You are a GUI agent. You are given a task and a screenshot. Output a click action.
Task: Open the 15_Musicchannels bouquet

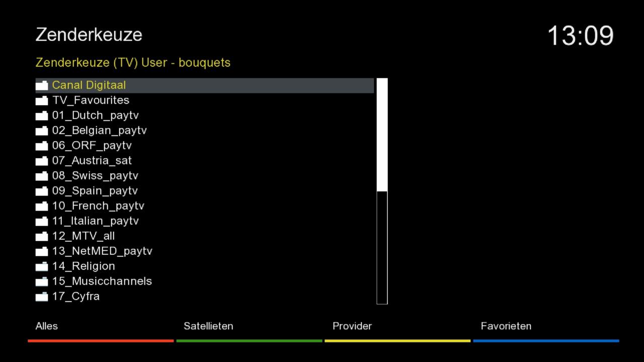(x=102, y=282)
